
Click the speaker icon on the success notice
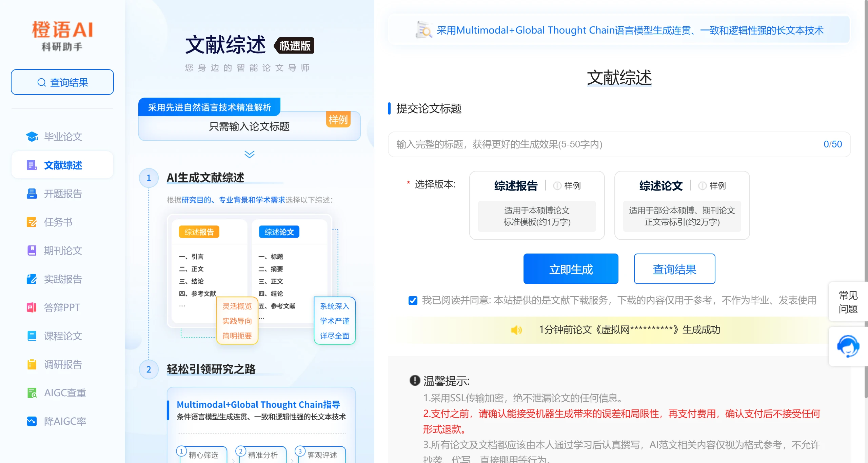coord(516,330)
